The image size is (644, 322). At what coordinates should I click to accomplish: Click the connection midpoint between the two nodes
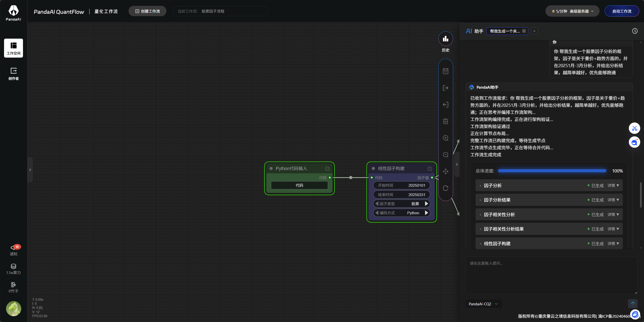[351, 178]
